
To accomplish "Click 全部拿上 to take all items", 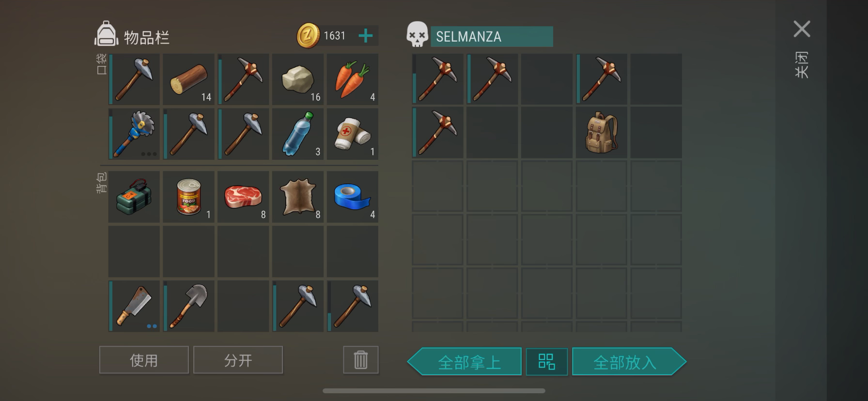I will [x=465, y=362].
